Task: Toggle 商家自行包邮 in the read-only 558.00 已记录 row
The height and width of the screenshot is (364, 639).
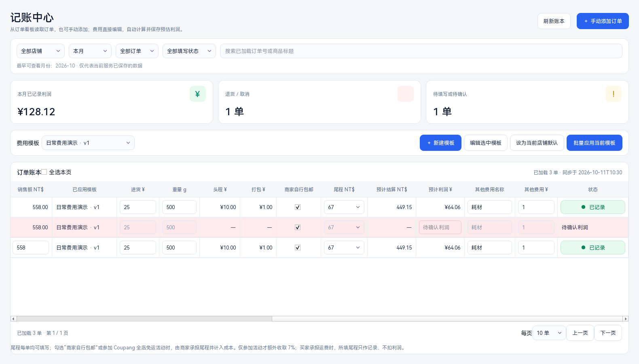Action: [x=298, y=207]
